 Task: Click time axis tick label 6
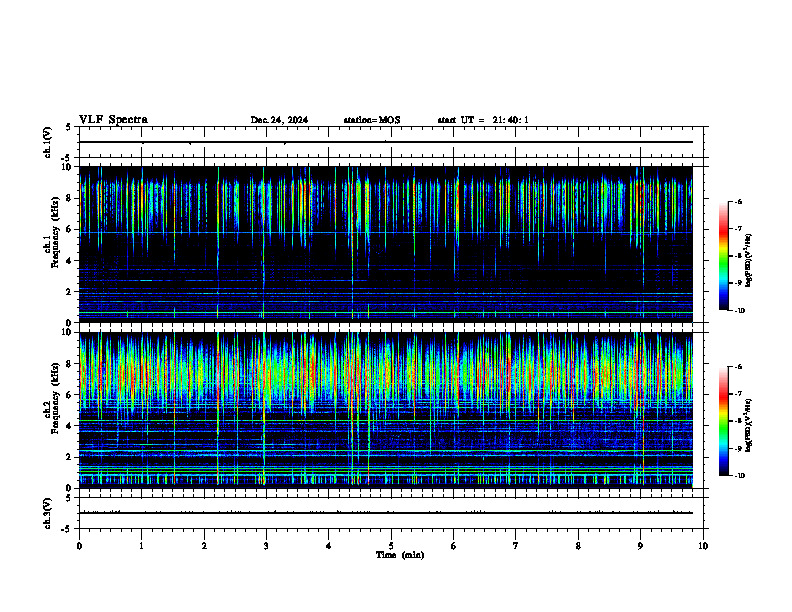coord(453,546)
